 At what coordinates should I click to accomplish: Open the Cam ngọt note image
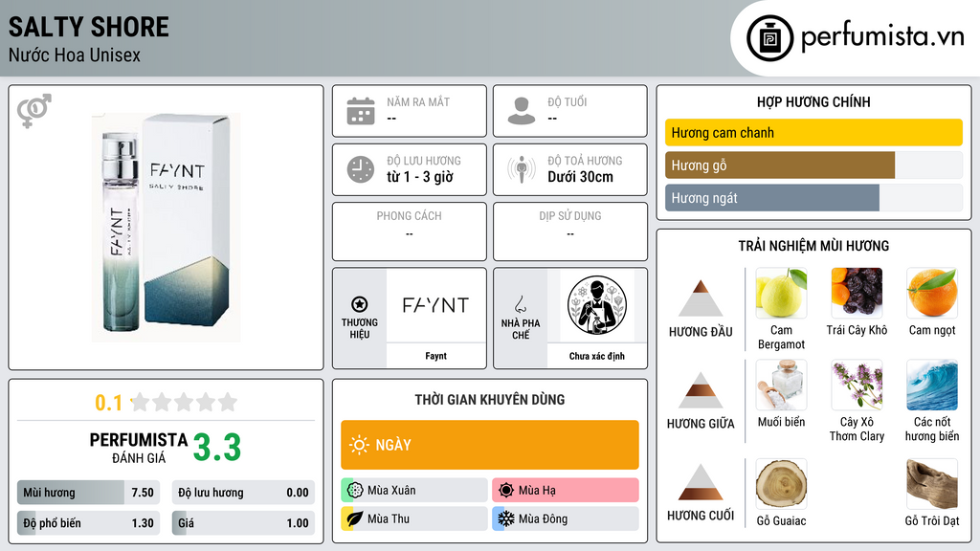932,293
